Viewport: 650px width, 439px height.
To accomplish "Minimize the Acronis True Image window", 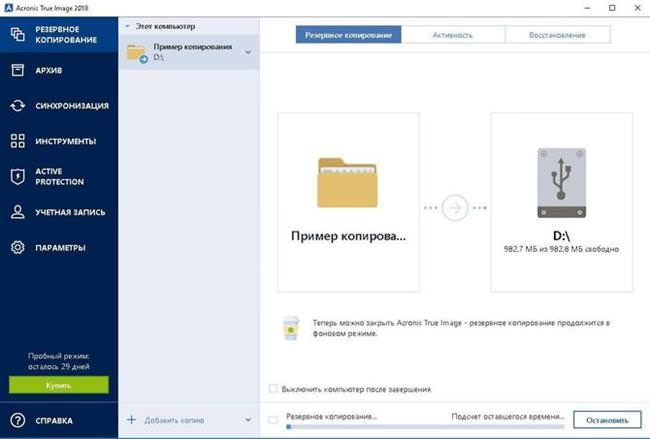I will (x=587, y=8).
